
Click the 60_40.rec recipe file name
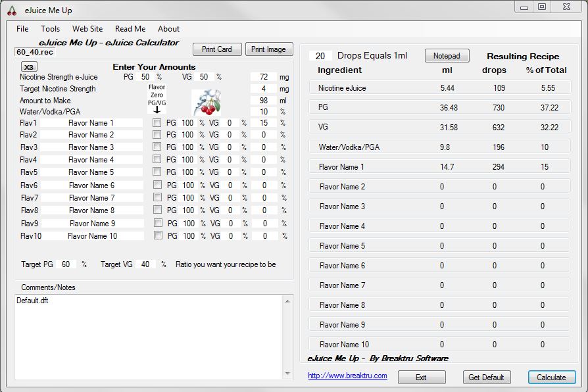(x=35, y=52)
